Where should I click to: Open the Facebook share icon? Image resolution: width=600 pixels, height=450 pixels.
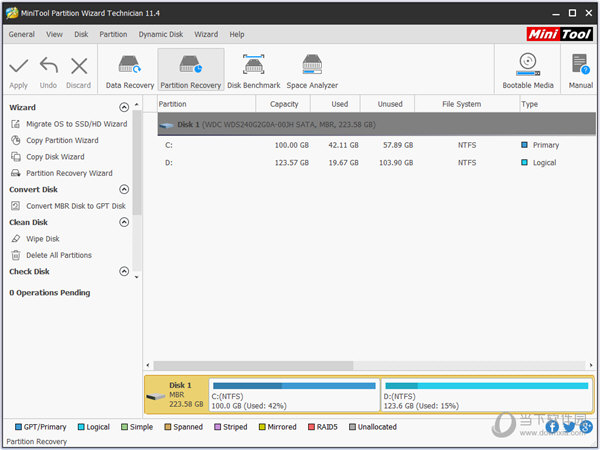pos(552,427)
